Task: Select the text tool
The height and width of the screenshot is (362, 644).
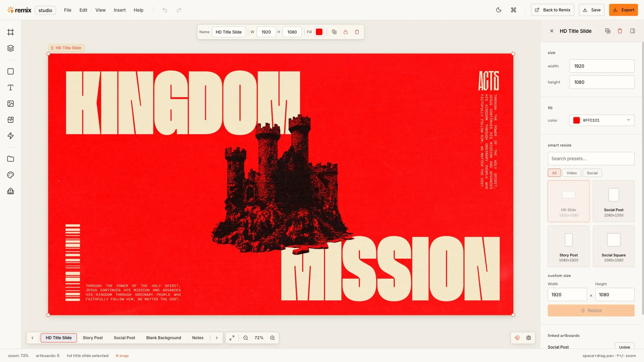Action: [x=11, y=87]
